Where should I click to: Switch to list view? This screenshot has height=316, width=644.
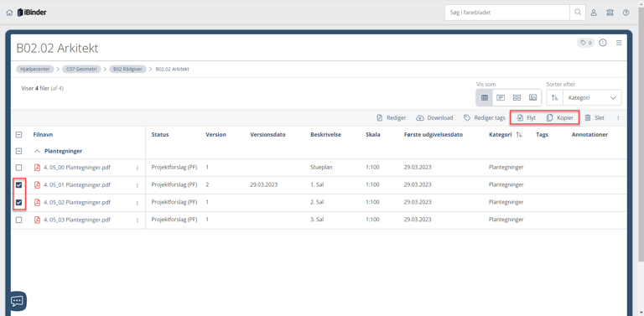501,98
